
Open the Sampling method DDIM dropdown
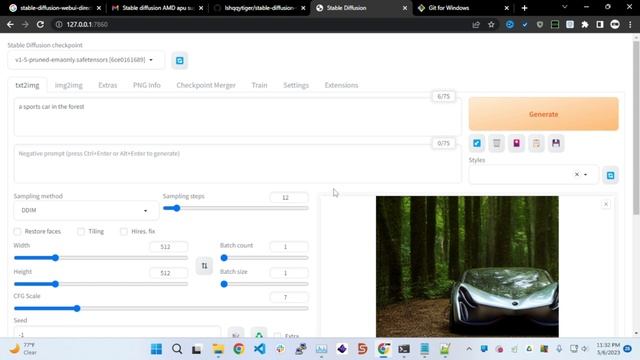point(85,210)
